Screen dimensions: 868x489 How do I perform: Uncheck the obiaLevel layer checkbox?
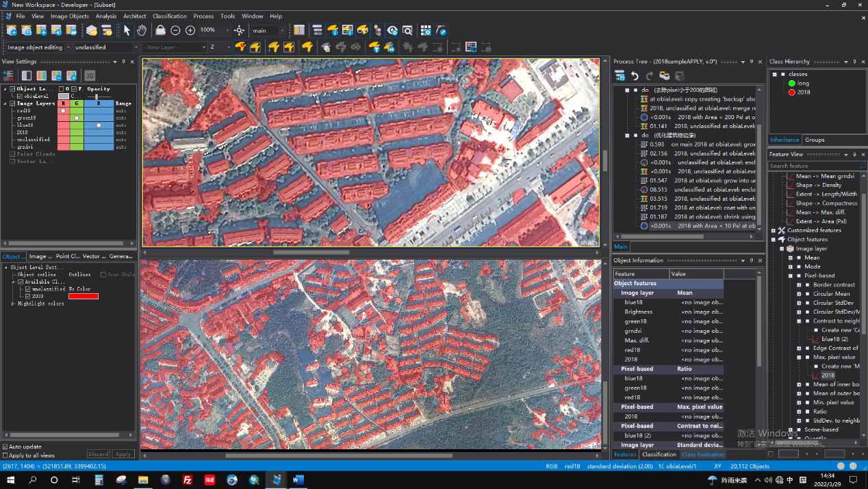[x=20, y=97]
